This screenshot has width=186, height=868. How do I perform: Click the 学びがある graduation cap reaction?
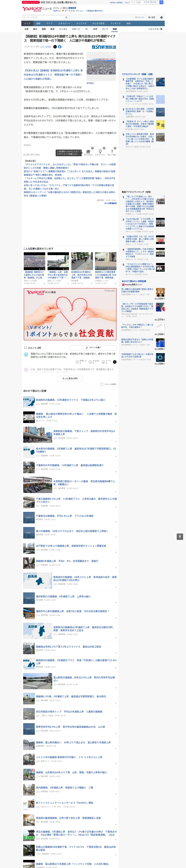[89, 152]
